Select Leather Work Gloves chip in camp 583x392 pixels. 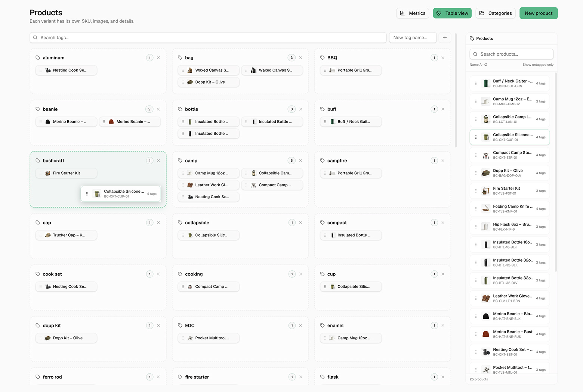point(209,185)
